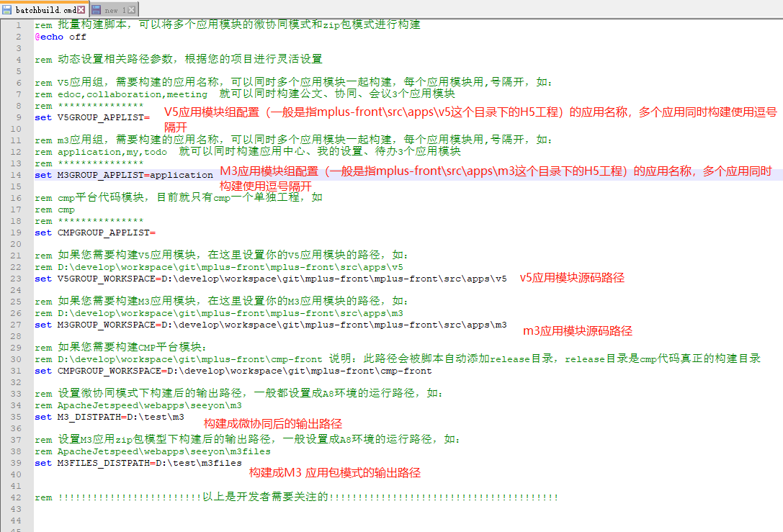Select line 9 via its line number
Screen dimensions: 783x532
point(19,118)
